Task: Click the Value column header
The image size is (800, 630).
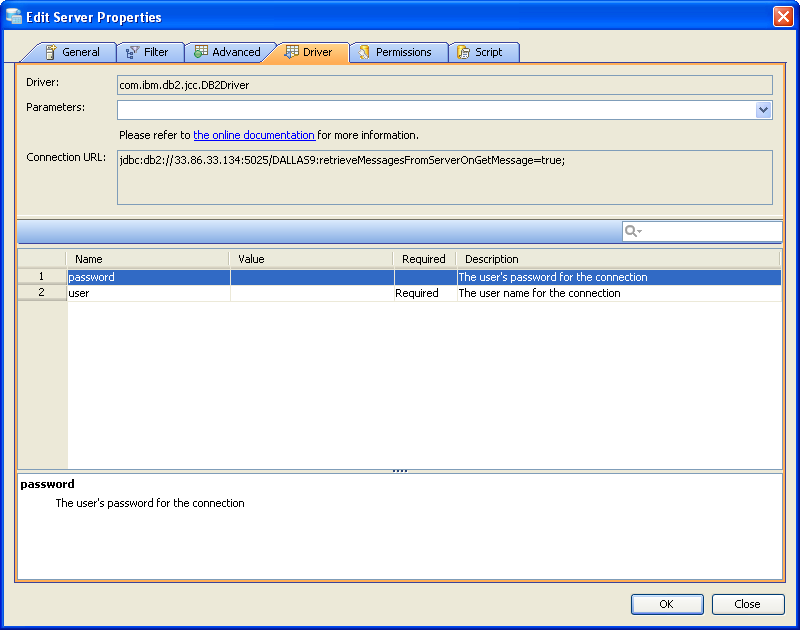Action: [x=312, y=259]
